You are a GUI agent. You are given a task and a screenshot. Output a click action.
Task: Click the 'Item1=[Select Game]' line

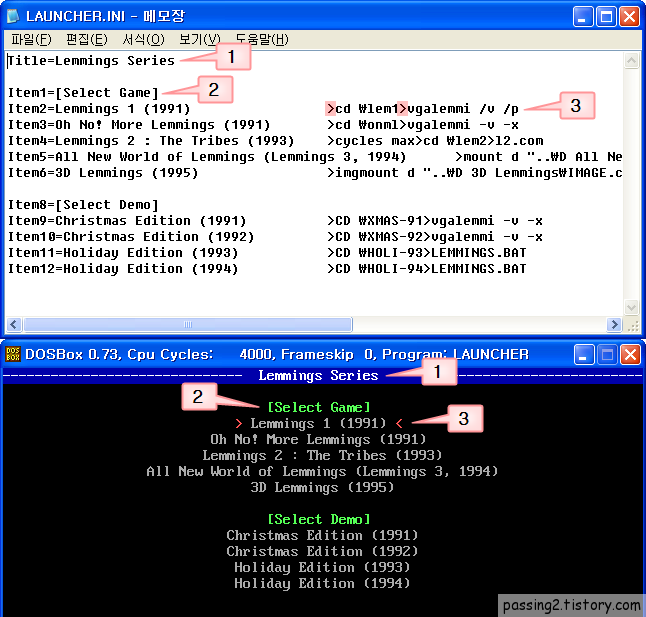[83, 93]
